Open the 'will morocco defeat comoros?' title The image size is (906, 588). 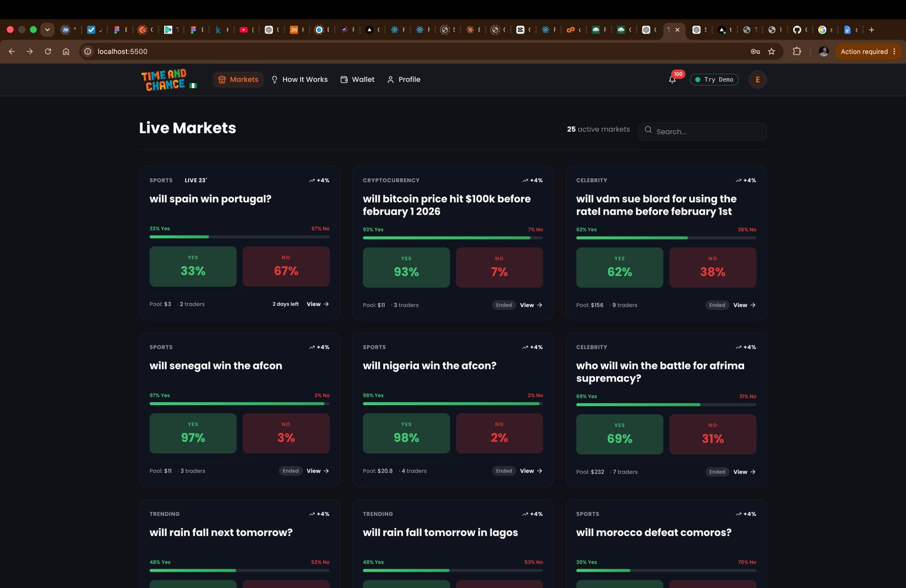click(x=654, y=533)
